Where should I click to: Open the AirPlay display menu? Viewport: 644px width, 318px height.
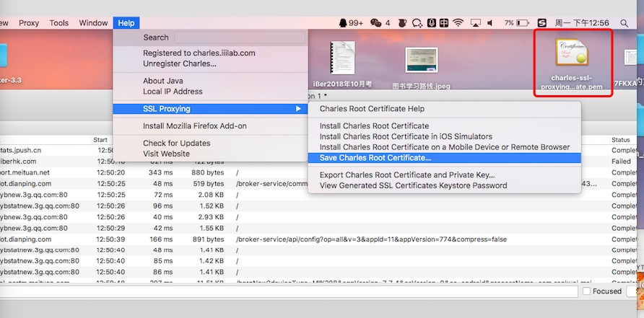(x=476, y=23)
